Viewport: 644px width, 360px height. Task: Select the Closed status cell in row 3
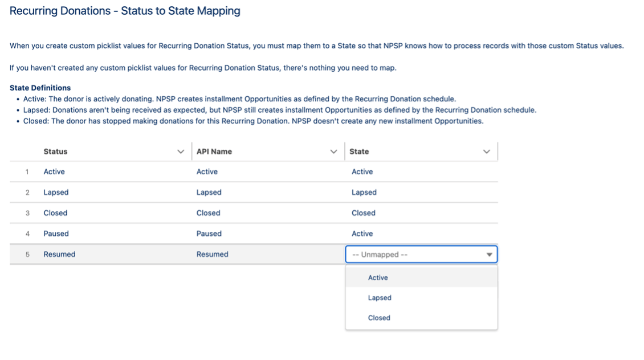pyautogui.click(x=55, y=213)
